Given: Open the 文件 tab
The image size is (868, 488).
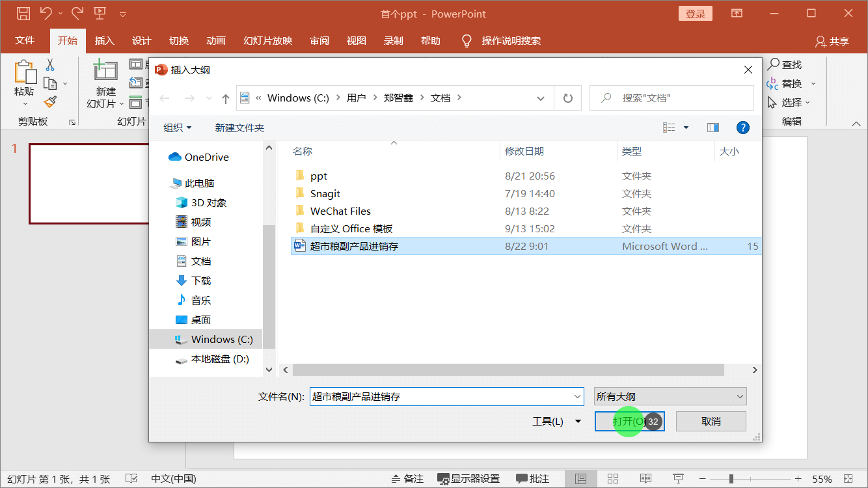Looking at the screenshot, I should 25,40.
